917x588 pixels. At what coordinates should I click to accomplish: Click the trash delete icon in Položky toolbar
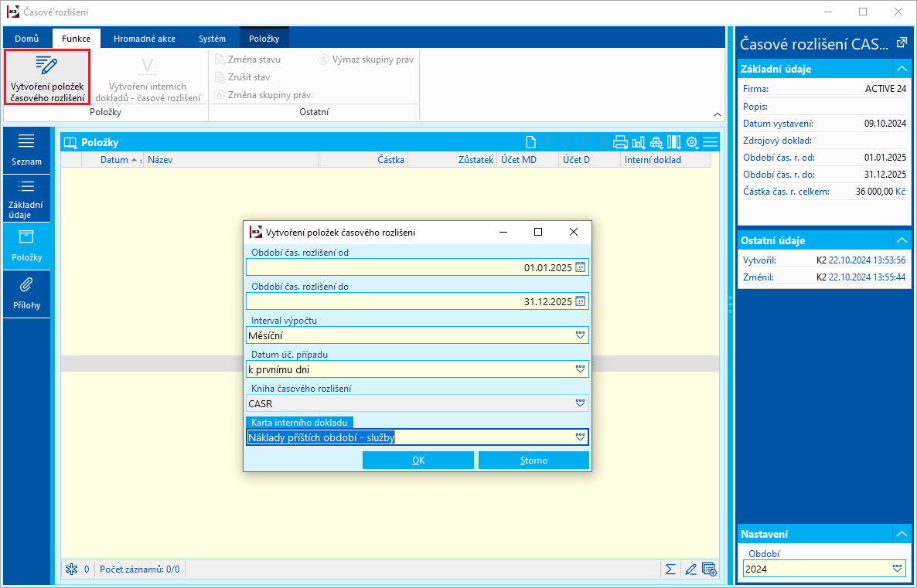602,142
